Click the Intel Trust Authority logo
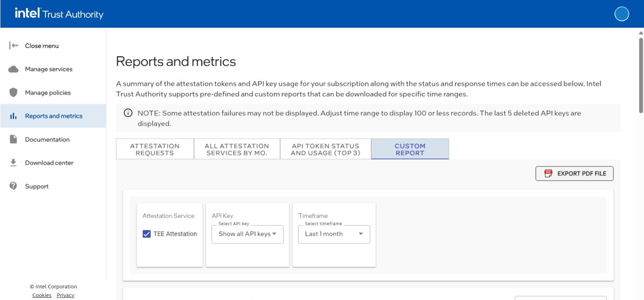This screenshot has width=644, height=300. (59, 14)
